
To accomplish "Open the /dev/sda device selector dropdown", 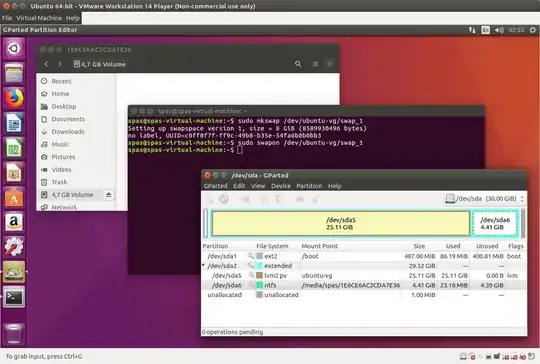I will [484, 199].
